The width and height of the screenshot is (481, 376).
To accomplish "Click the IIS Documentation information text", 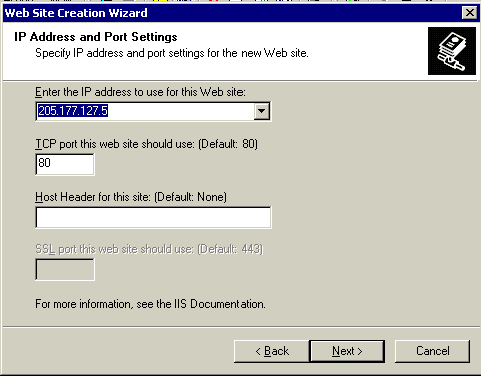I will pyautogui.click(x=150, y=304).
